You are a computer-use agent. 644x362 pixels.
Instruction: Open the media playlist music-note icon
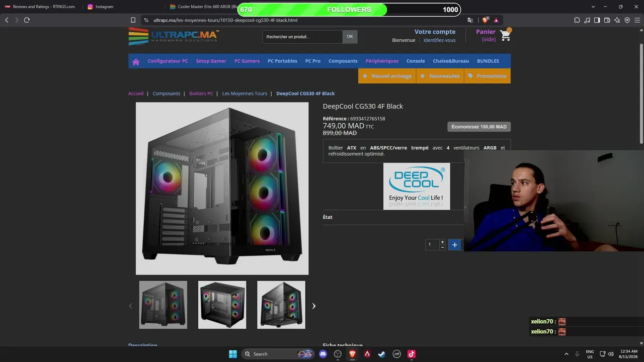click(587, 20)
